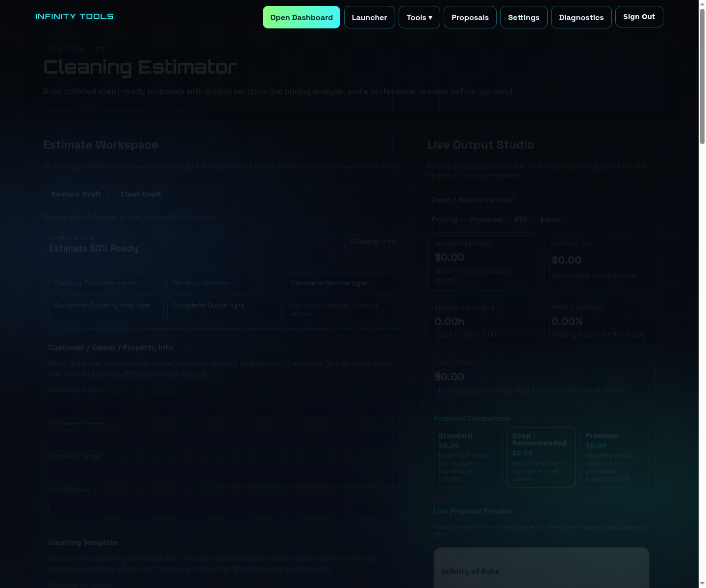The image size is (706, 588).
Task: Sign Out of the account
Action: [639, 17]
